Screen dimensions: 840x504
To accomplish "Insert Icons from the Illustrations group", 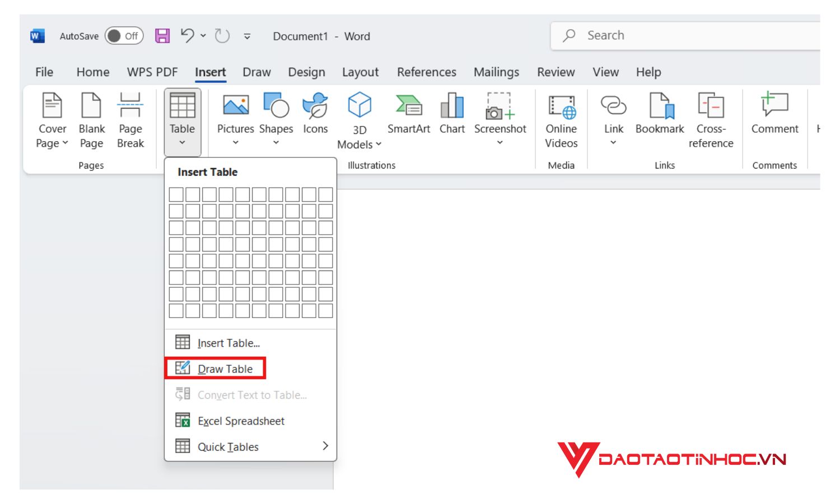I will pos(315,112).
